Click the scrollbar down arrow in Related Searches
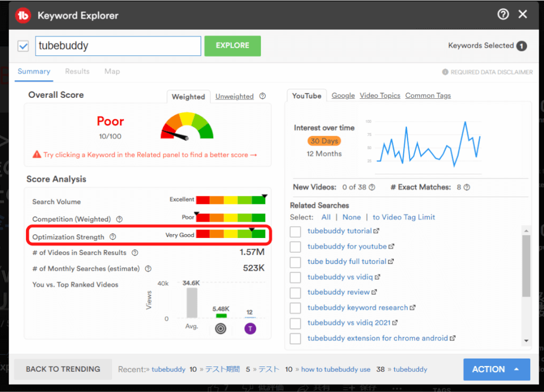Screen dimensions: 544x392 (x=526, y=340)
